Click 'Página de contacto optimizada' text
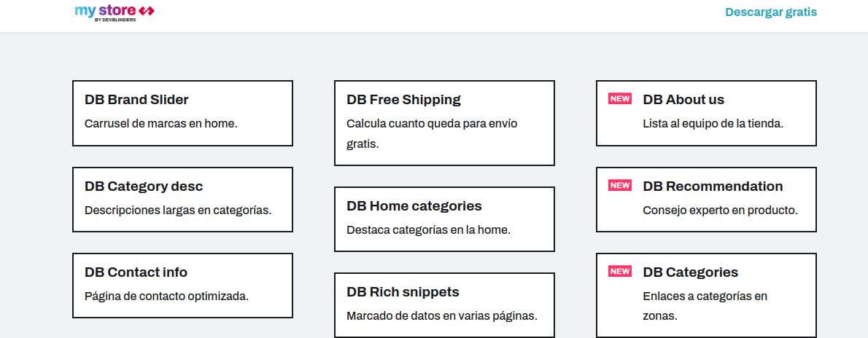The width and height of the screenshot is (868, 338). click(166, 296)
